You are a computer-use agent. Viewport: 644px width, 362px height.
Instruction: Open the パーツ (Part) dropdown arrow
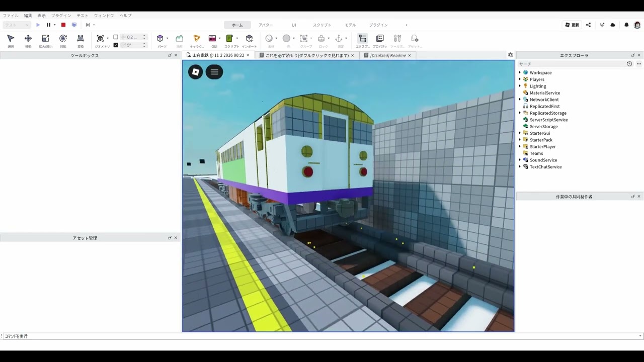(167, 38)
